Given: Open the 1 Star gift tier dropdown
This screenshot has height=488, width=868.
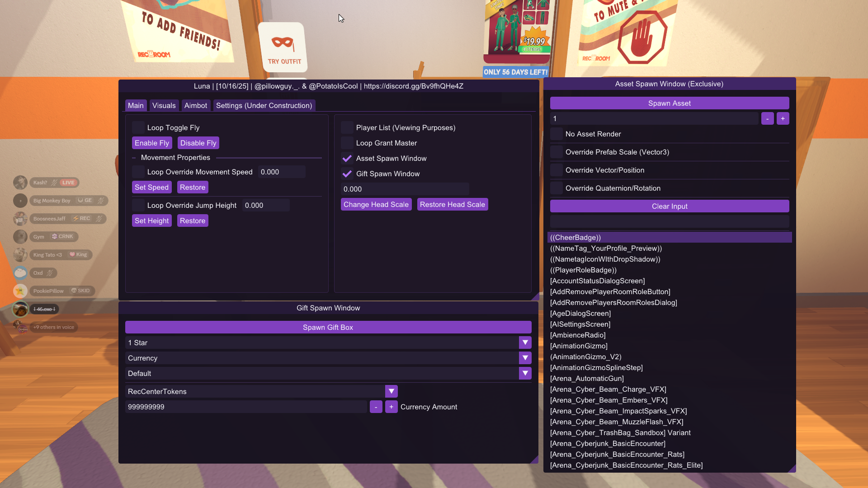Looking at the screenshot, I should coord(525,343).
